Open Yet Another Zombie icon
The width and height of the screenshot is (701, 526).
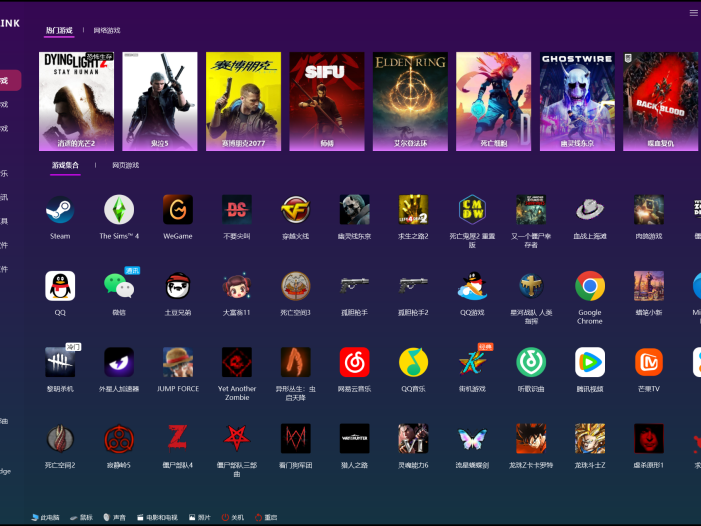tap(237, 362)
